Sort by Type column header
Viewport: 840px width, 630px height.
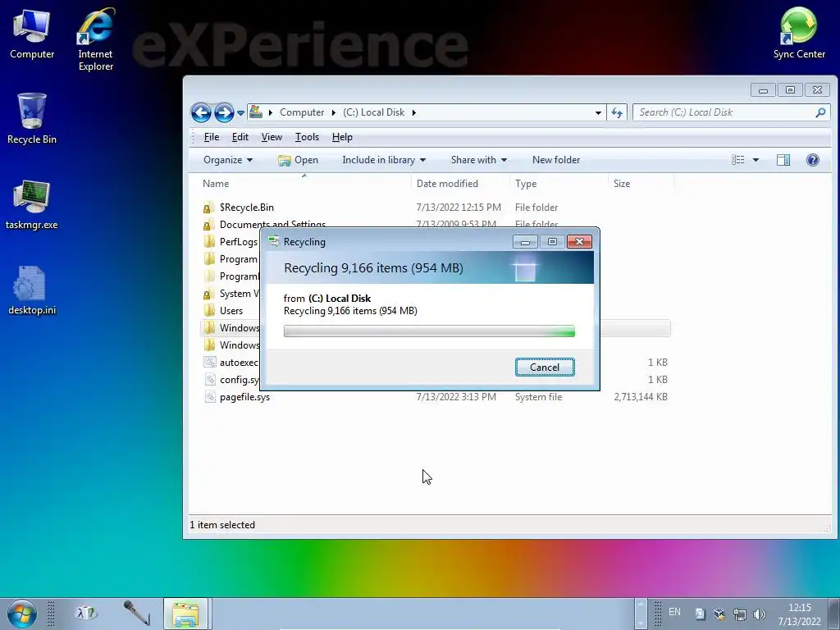526,184
